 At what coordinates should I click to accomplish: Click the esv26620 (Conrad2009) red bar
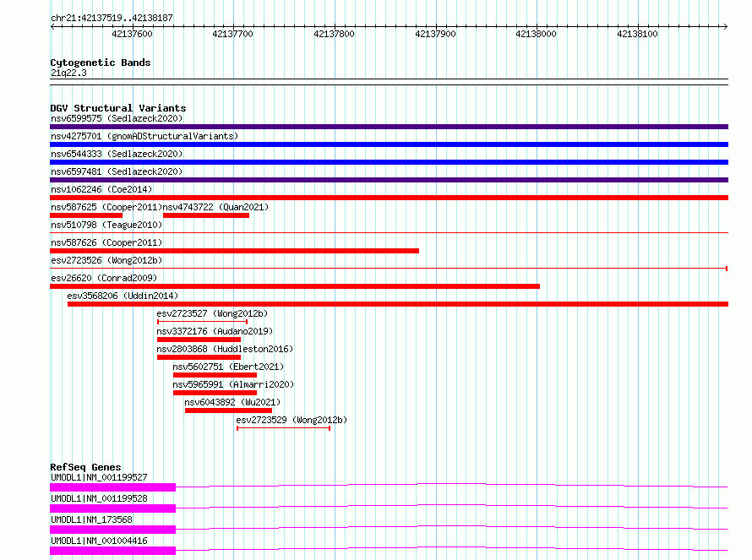pyautogui.click(x=295, y=286)
